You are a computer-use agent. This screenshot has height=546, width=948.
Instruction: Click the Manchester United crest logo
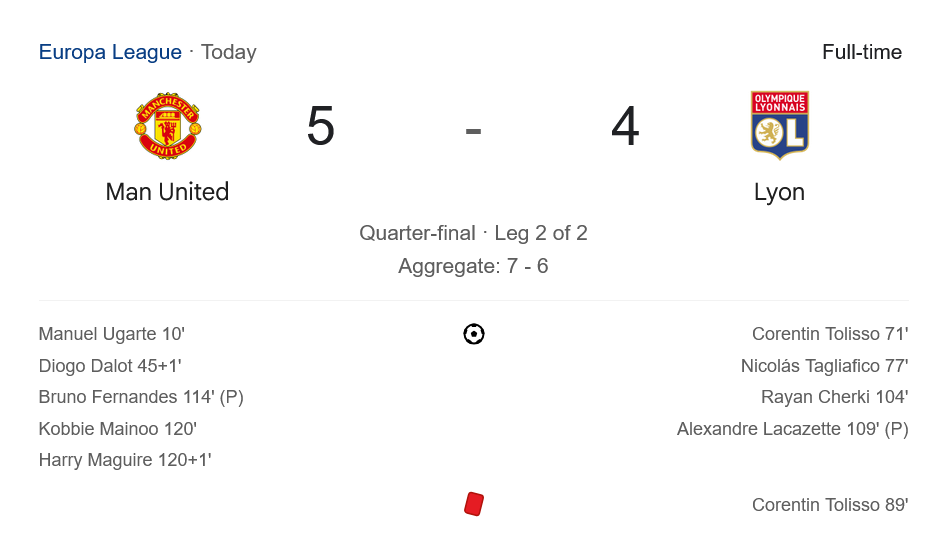coord(168,126)
